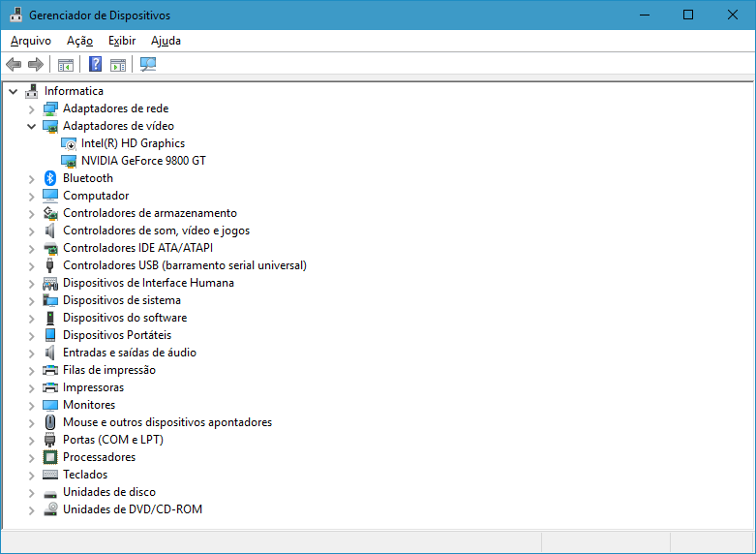Click the show/hide action pane toolbar icon
Viewport: 756px width, 554px height.
[118, 64]
